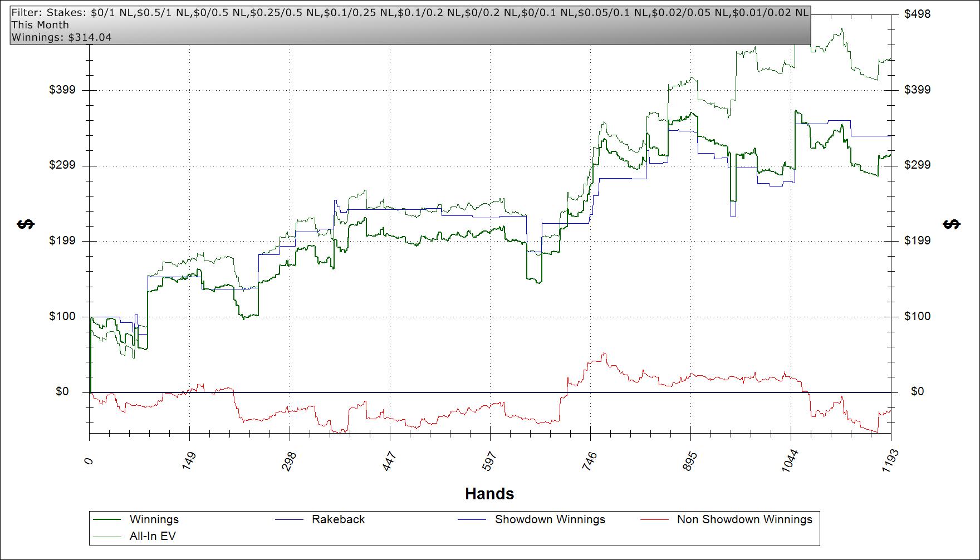The width and height of the screenshot is (980, 560).
Task: Click the Rakeback legend label
Action: (338, 519)
